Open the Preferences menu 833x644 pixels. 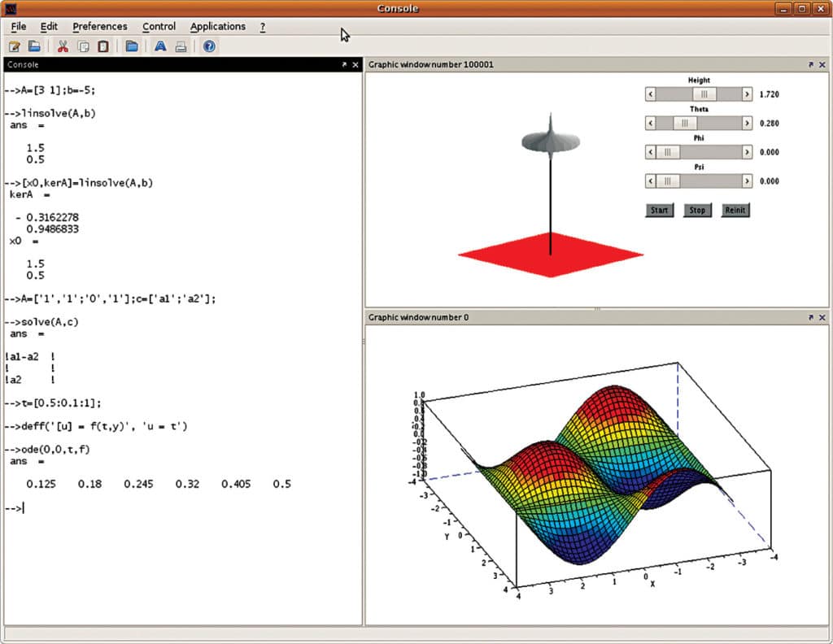[99, 26]
